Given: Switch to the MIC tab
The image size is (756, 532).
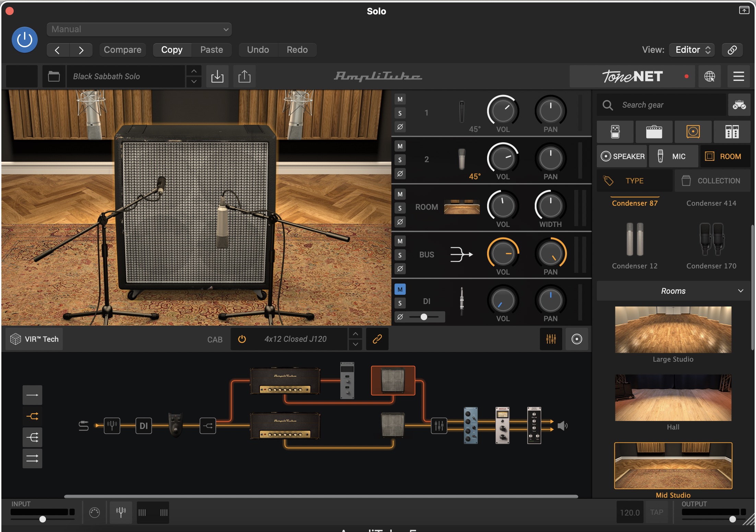Looking at the screenshot, I should point(673,156).
